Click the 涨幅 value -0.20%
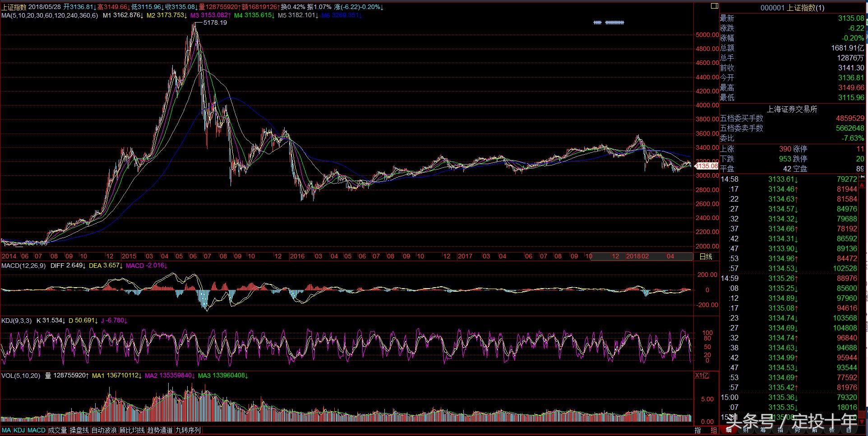The height and width of the screenshot is (436, 868). (853, 38)
